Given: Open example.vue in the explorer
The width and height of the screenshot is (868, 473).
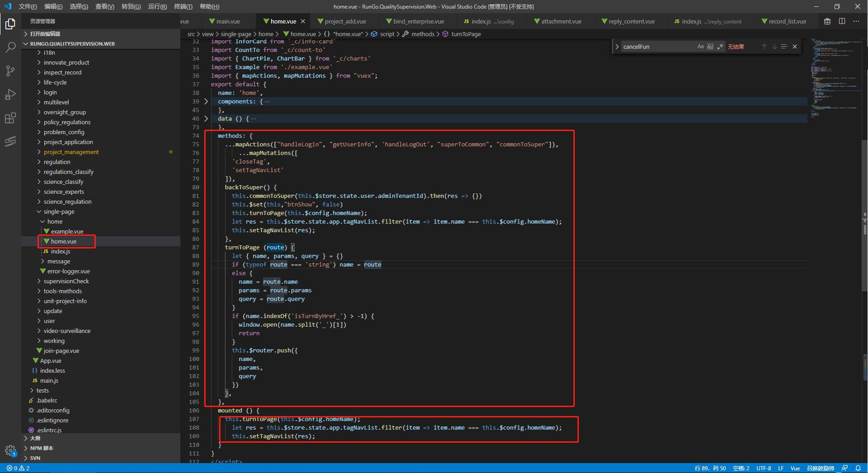Looking at the screenshot, I should click(67, 231).
